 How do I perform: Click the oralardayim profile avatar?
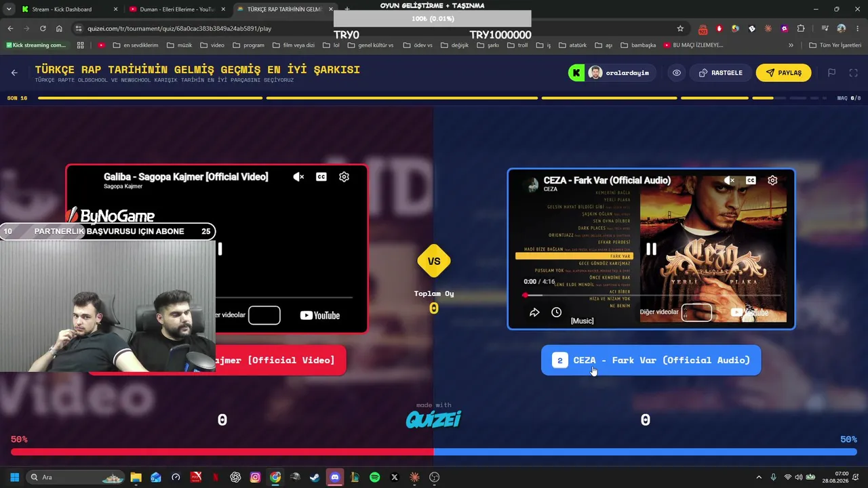pyautogui.click(x=595, y=73)
